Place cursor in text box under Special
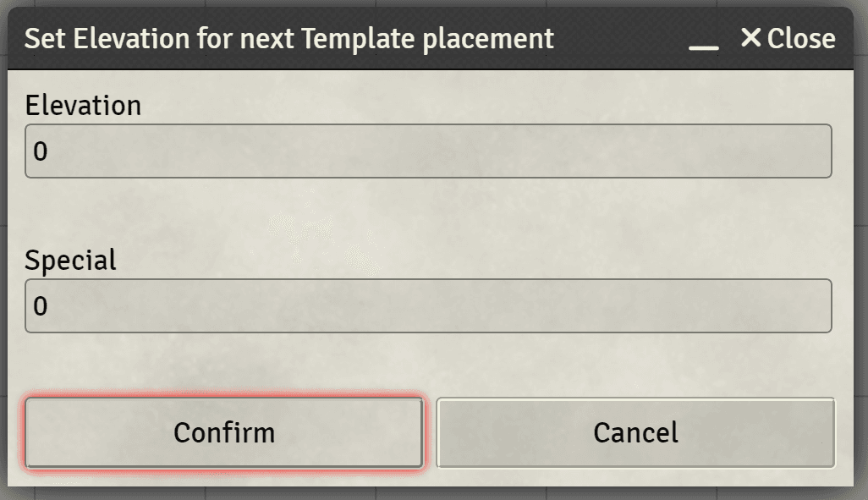868x500 pixels. 428,305
